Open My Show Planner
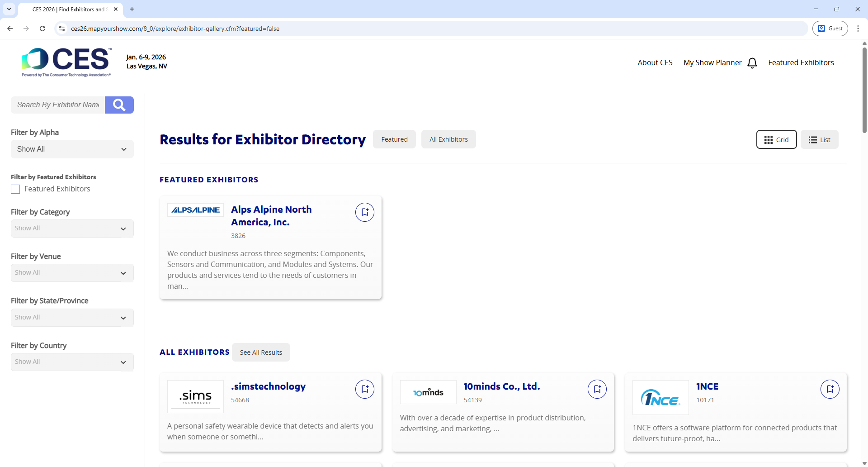 [x=712, y=62]
